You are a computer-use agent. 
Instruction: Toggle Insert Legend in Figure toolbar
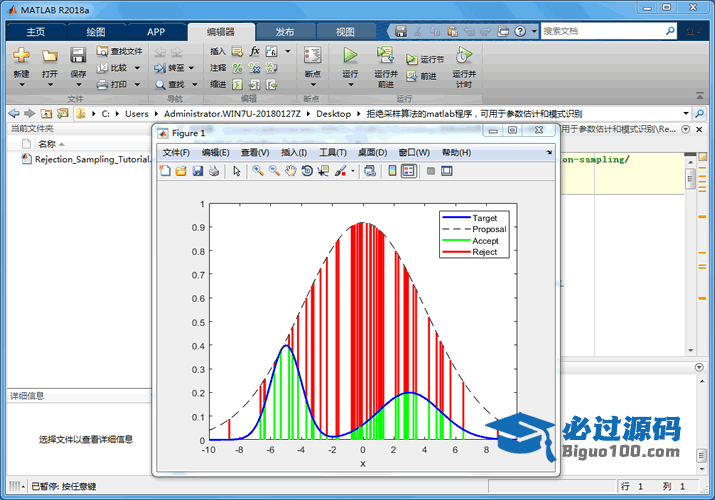click(x=409, y=171)
